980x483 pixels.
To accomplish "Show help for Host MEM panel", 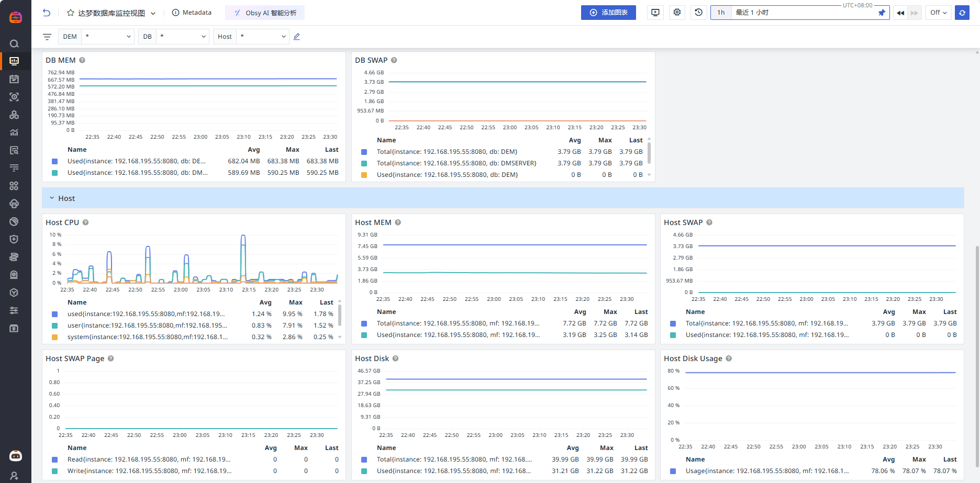I will point(398,222).
